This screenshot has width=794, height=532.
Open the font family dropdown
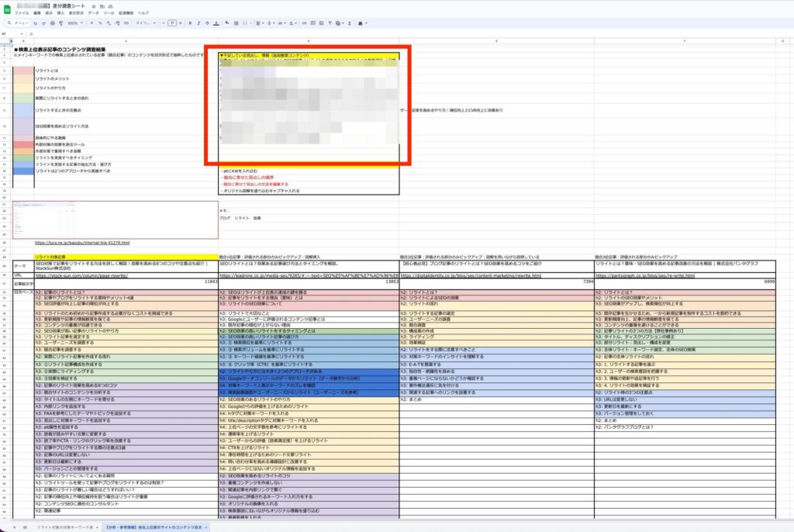(x=144, y=23)
